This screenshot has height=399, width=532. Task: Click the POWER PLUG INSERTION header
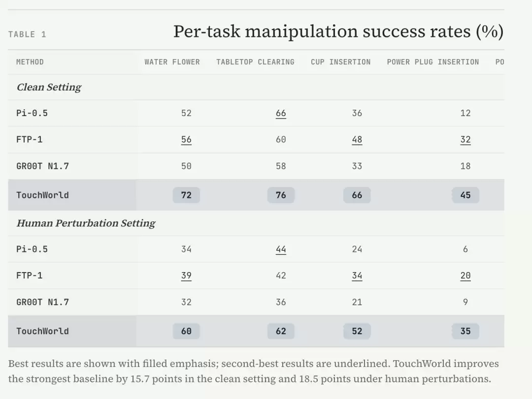(x=433, y=62)
